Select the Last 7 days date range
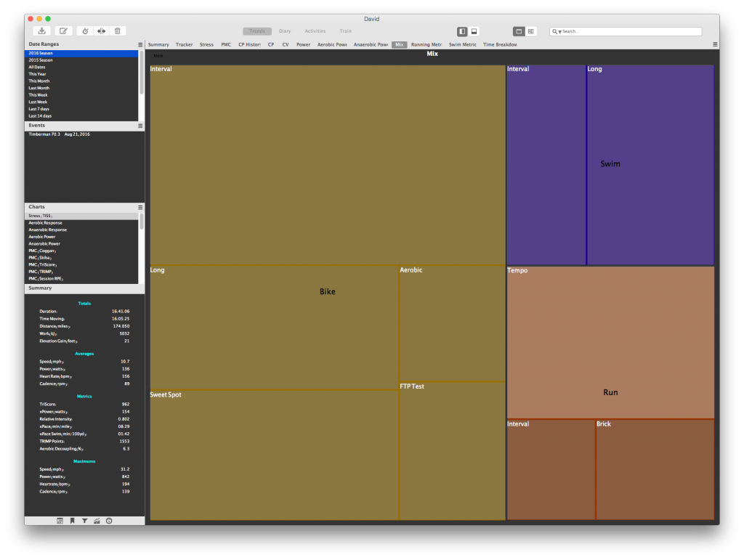 point(81,109)
